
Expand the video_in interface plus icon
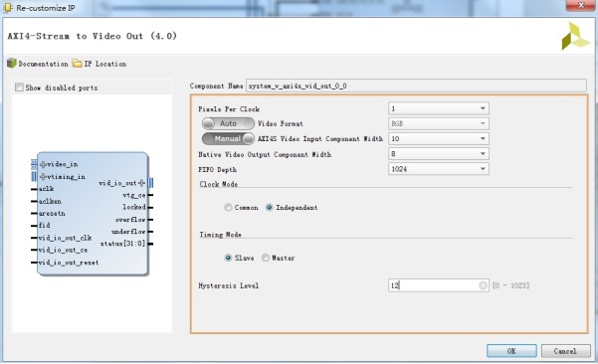click(43, 164)
